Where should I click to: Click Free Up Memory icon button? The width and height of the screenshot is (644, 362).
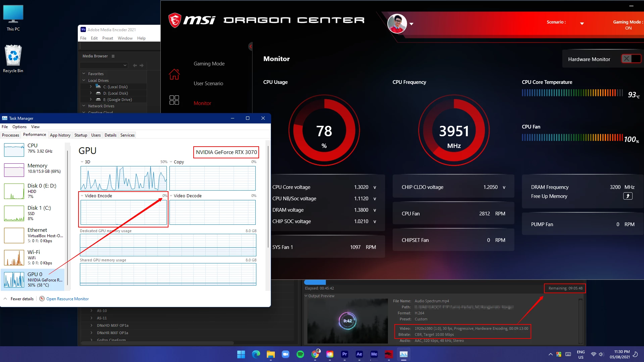tap(628, 196)
